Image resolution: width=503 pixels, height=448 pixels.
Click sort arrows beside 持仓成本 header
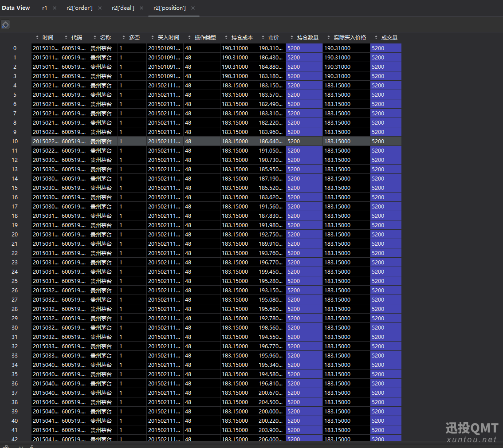point(226,38)
